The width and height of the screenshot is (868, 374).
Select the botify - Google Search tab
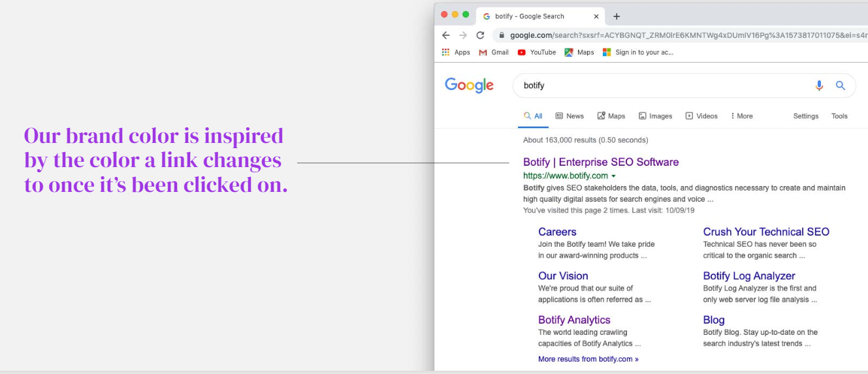coord(541,16)
